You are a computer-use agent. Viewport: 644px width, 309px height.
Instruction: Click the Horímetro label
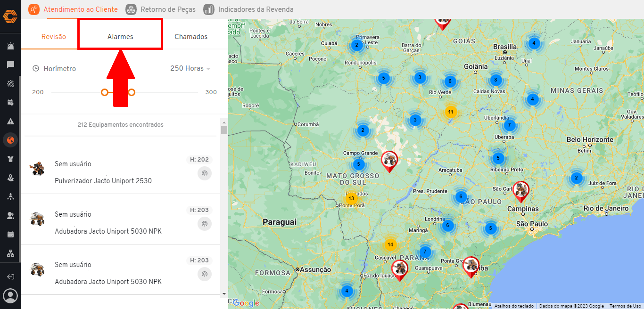pos(60,69)
